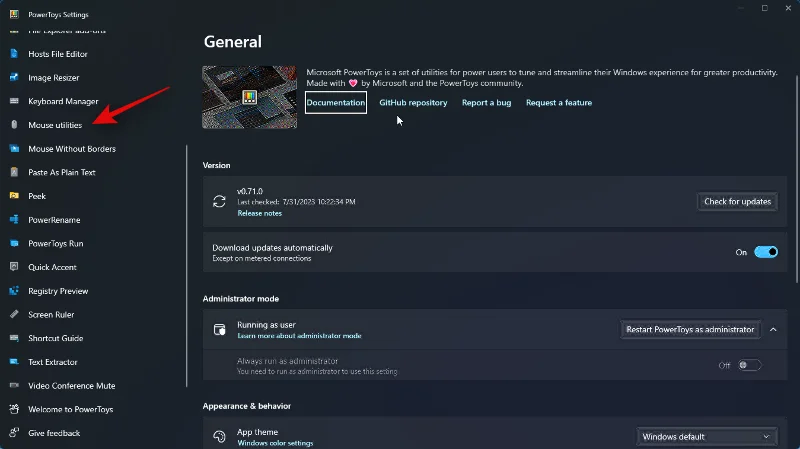Select Quick Accent in the sidebar

(53, 267)
